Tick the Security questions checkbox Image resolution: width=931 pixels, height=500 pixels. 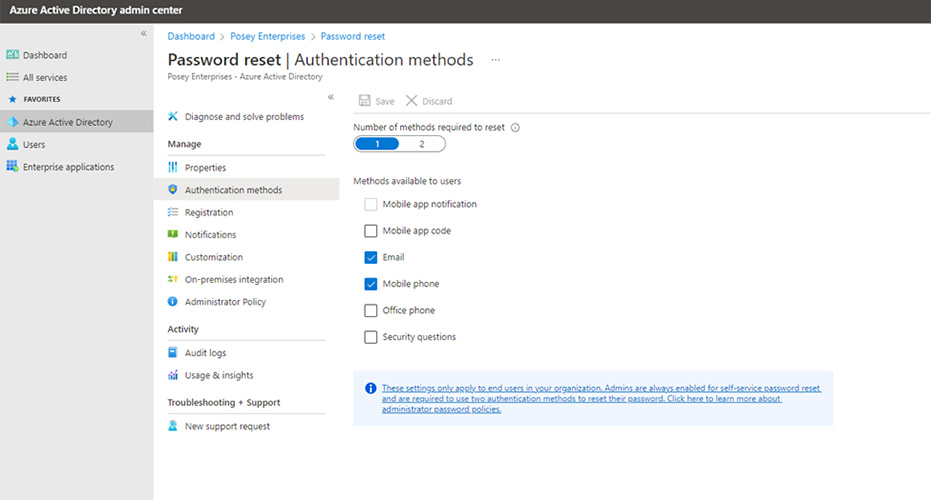[x=370, y=337]
